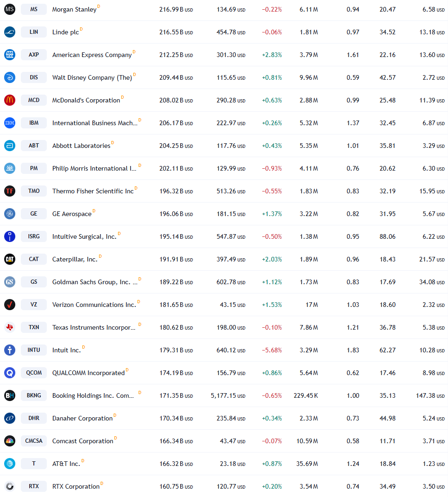Open the VZ ticker symbol

coord(34,305)
